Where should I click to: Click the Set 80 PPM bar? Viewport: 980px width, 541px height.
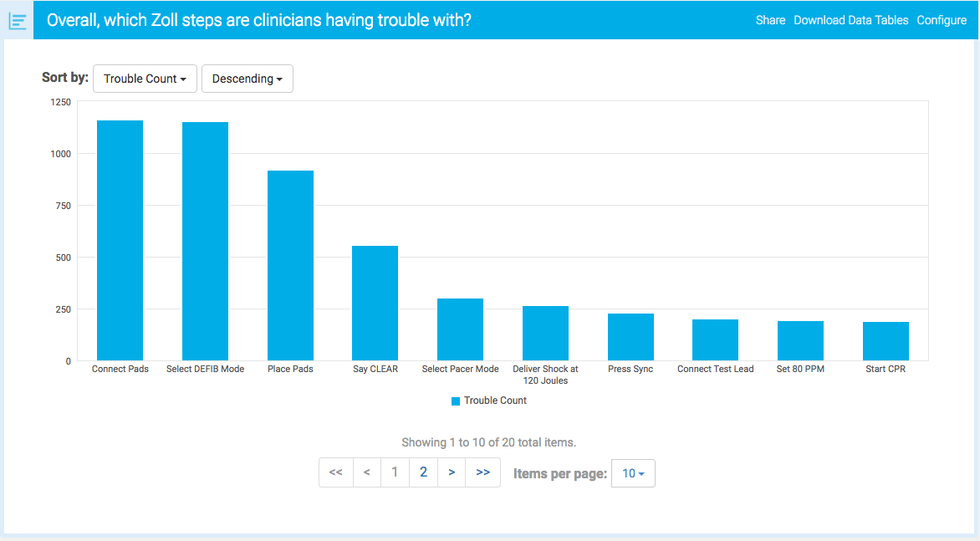point(800,340)
